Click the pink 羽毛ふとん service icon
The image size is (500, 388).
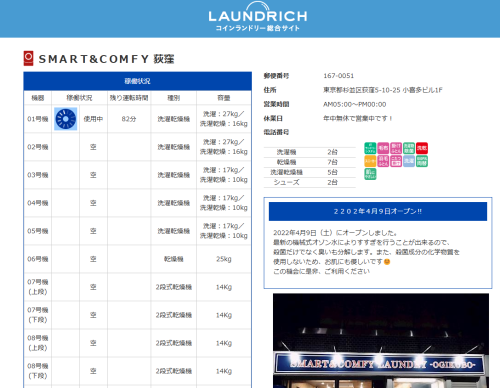(x=383, y=161)
